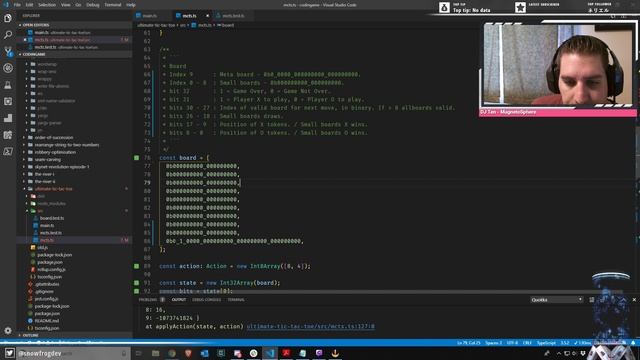Open the red Acrobat app in the taskbar

[286, 353]
